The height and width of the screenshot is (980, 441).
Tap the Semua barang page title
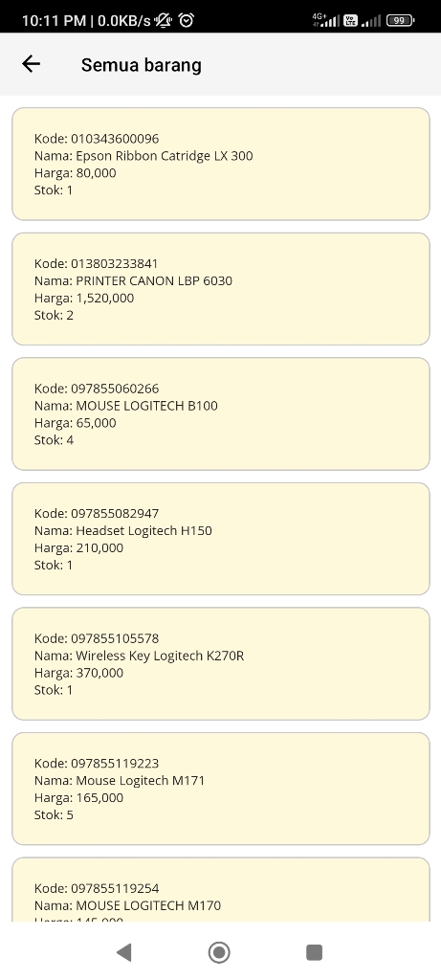[x=142, y=65]
